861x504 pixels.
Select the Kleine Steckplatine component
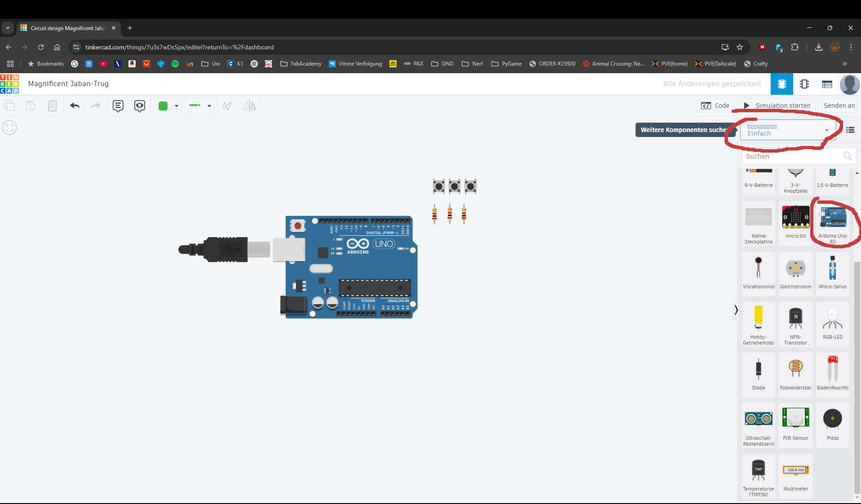(x=759, y=224)
